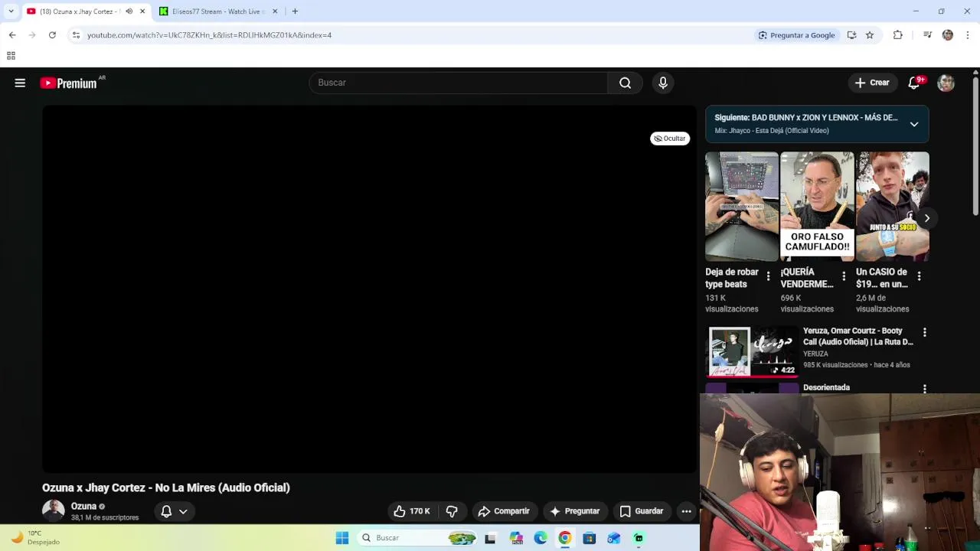Open the Ozuna channel avatar
The height and width of the screenshot is (551, 980).
[x=54, y=510]
